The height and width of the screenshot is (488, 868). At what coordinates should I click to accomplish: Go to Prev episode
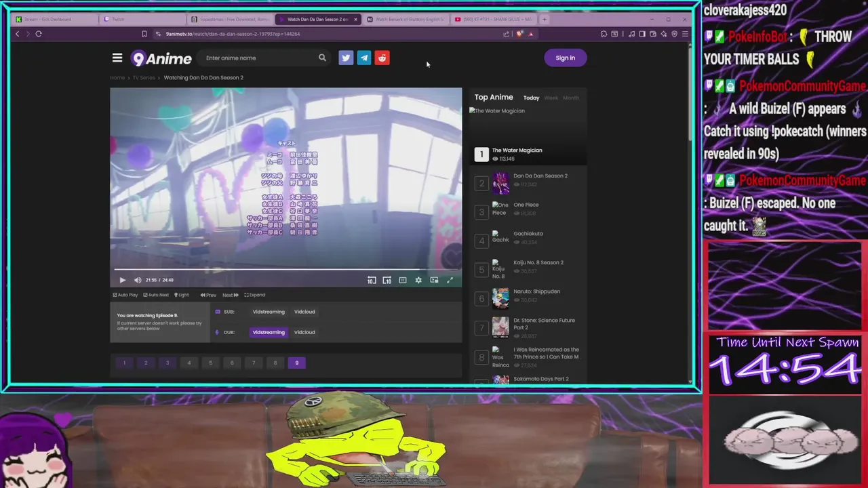[208, 295]
